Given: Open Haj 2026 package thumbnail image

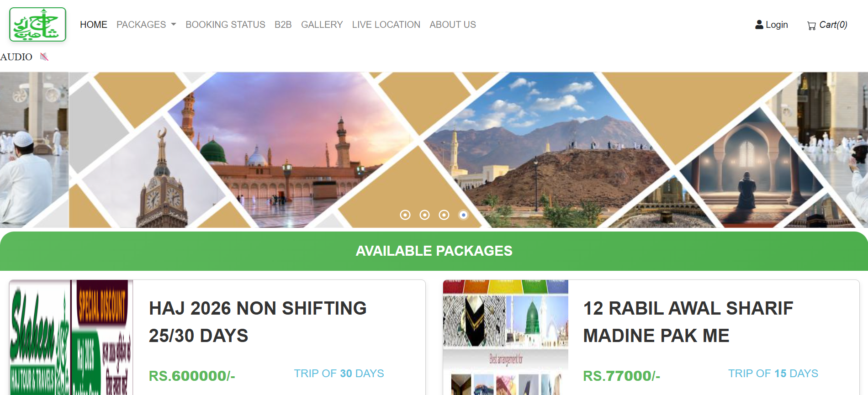Looking at the screenshot, I should click(71, 337).
